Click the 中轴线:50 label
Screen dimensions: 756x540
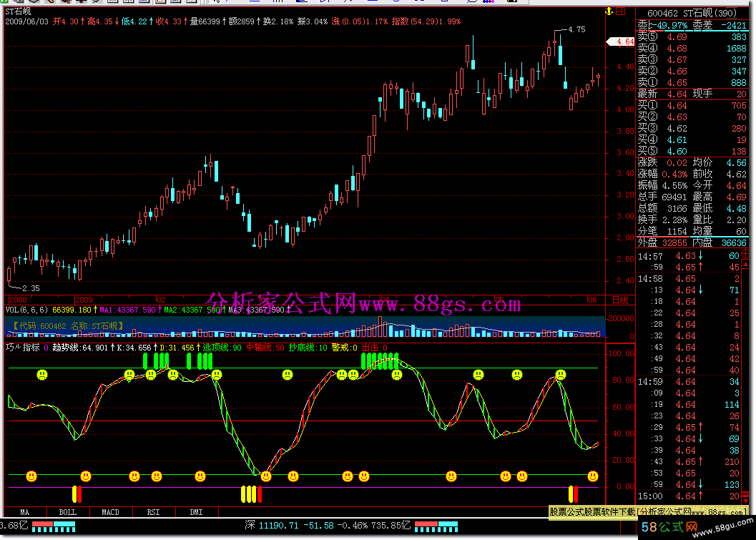[x=265, y=347]
